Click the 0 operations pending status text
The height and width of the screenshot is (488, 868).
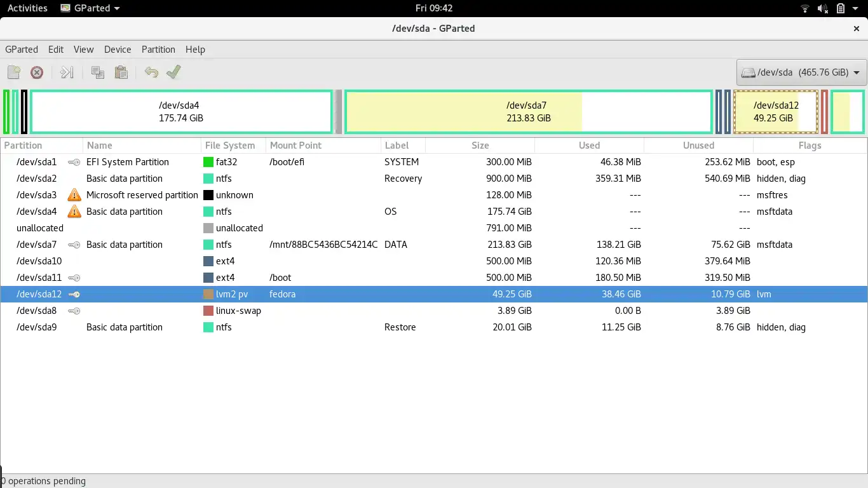pos(44,481)
